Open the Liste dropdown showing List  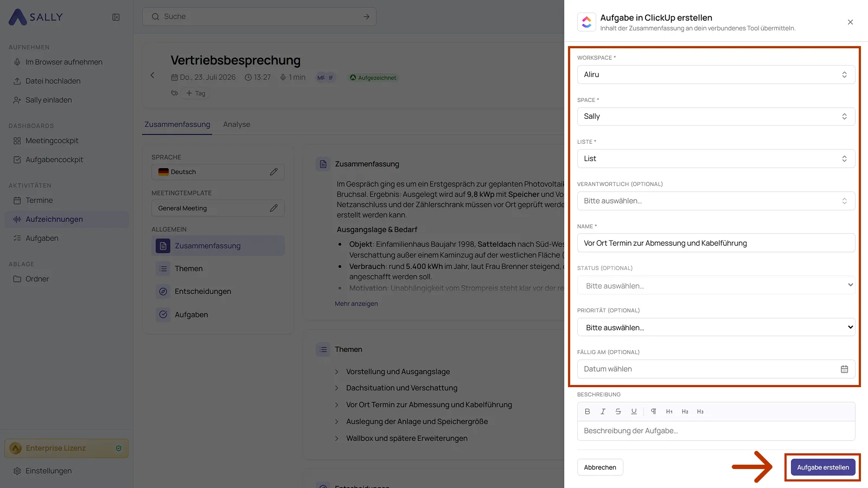pos(716,159)
